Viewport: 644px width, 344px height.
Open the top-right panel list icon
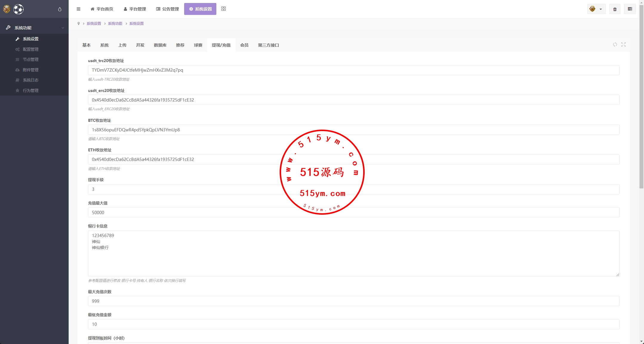(x=630, y=9)
